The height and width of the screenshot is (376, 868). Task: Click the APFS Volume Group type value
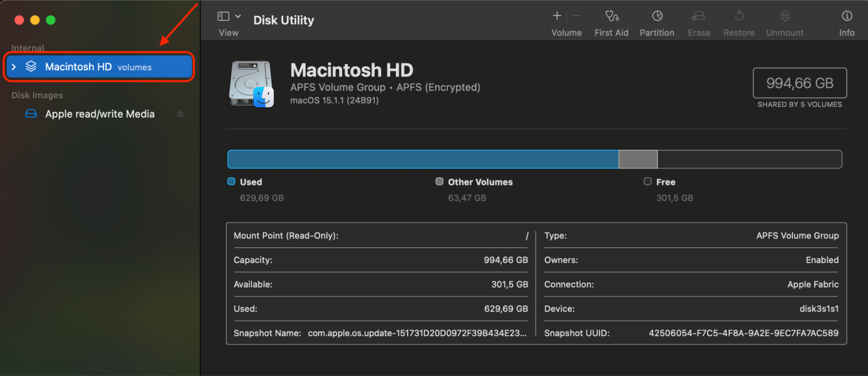coord(797,236)
